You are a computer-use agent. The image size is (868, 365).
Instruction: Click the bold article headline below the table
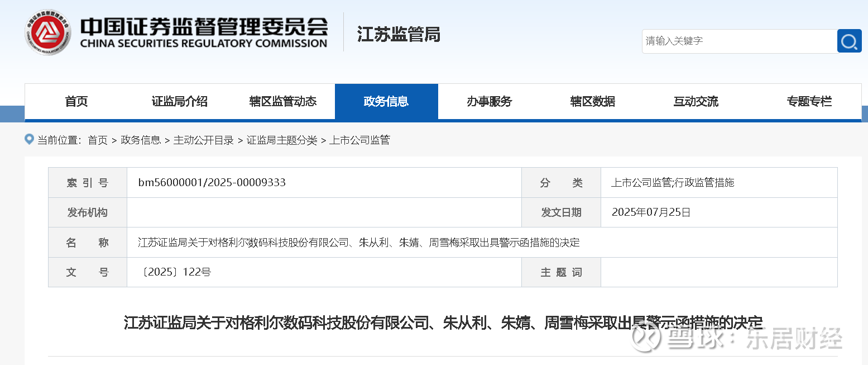pos(443,323)
